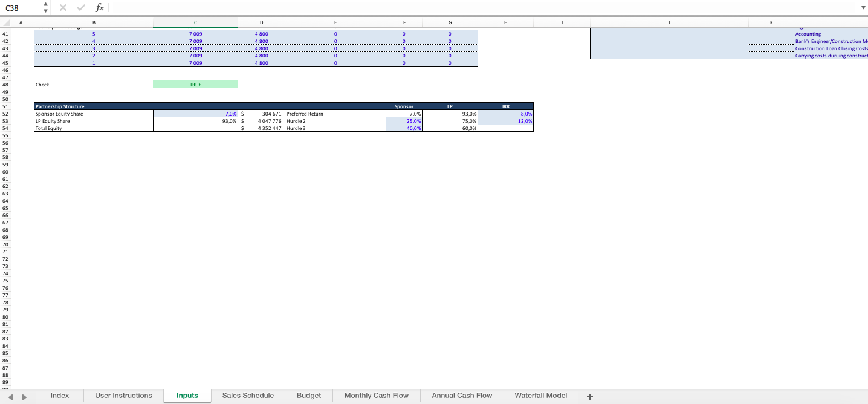868x404 pixels.
Task: Select the column C header
Action: 195,22
